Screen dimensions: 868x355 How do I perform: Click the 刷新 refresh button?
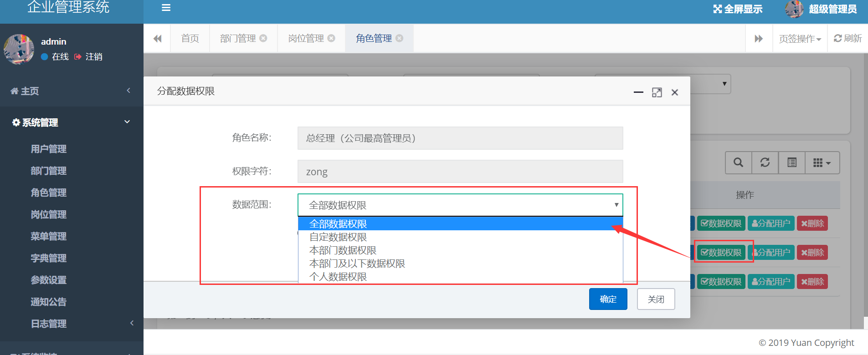pyautogui.click(x=847, y=38)
